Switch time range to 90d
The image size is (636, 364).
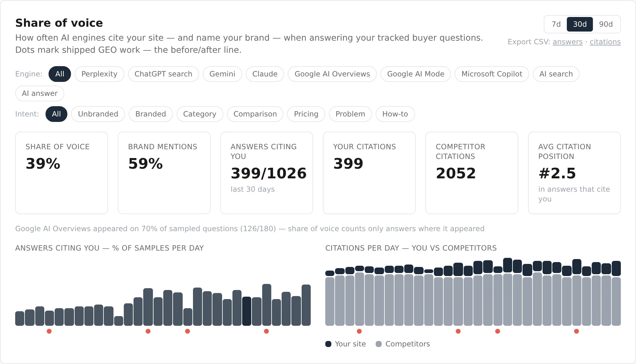coord(606,24)
